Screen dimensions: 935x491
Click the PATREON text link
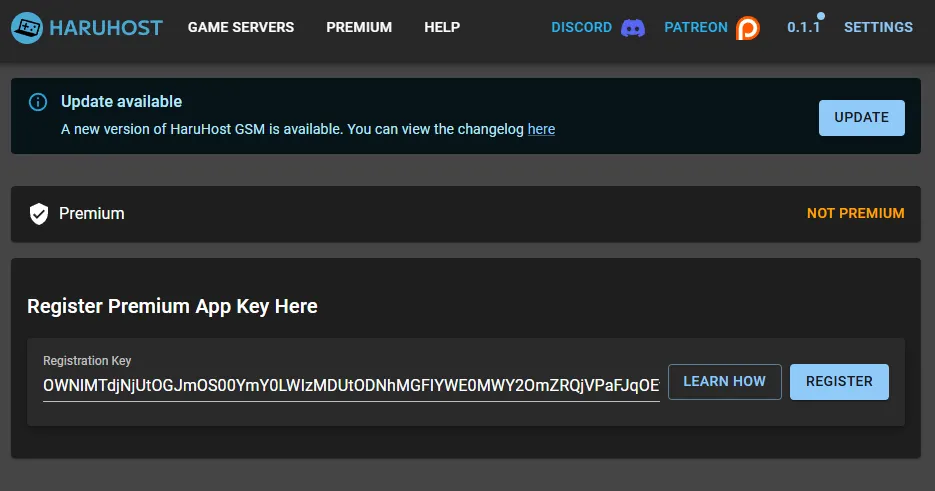(x=696, y=27)
